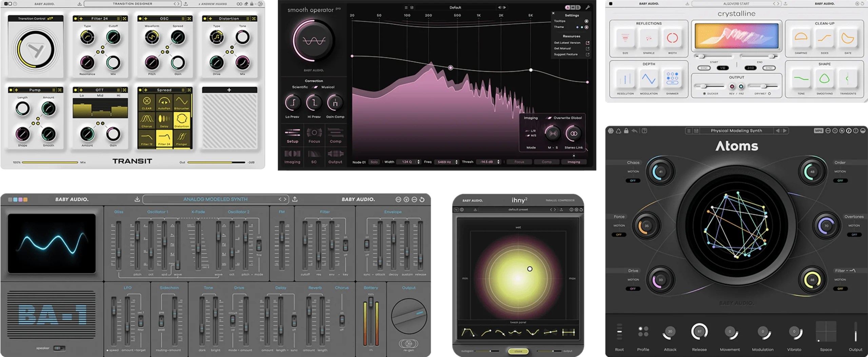Adjust Transit's Mix slider
This screenshot has height=357, width=868.
pos(50,162)
